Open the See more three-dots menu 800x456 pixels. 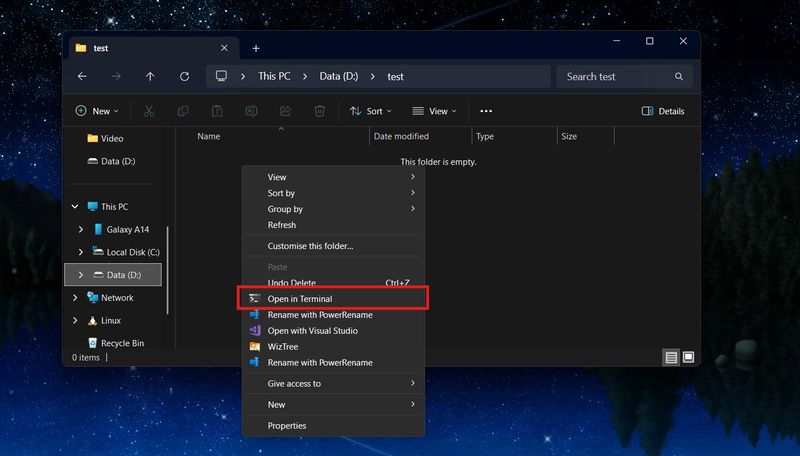point(486,111)
